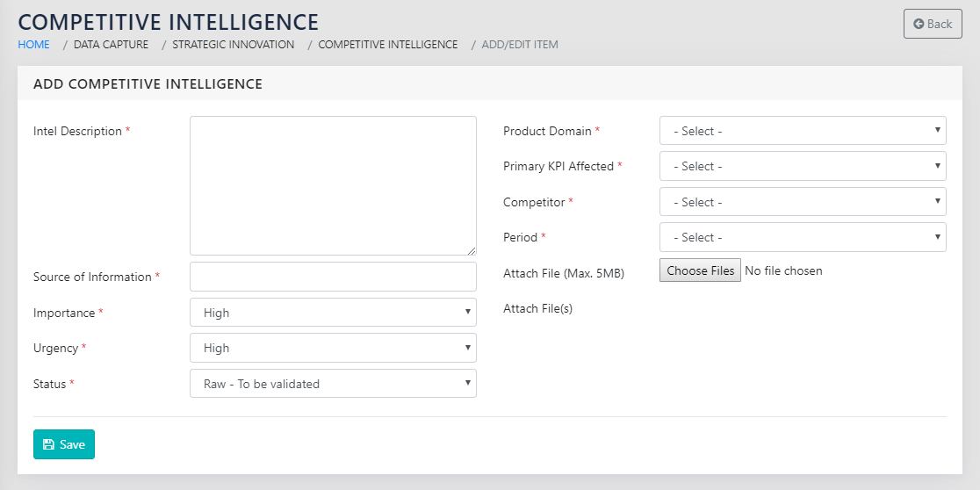Screen dimensions: 980x490
Task: Click the Back button
Action: (x=933, y=24)
